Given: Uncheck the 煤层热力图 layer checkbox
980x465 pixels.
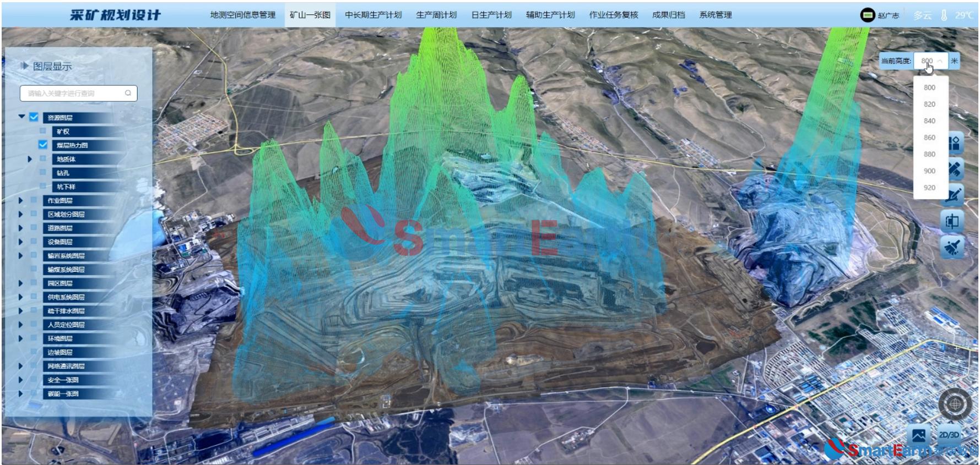Looking at the screenshot, I should (x=43, y=145).
